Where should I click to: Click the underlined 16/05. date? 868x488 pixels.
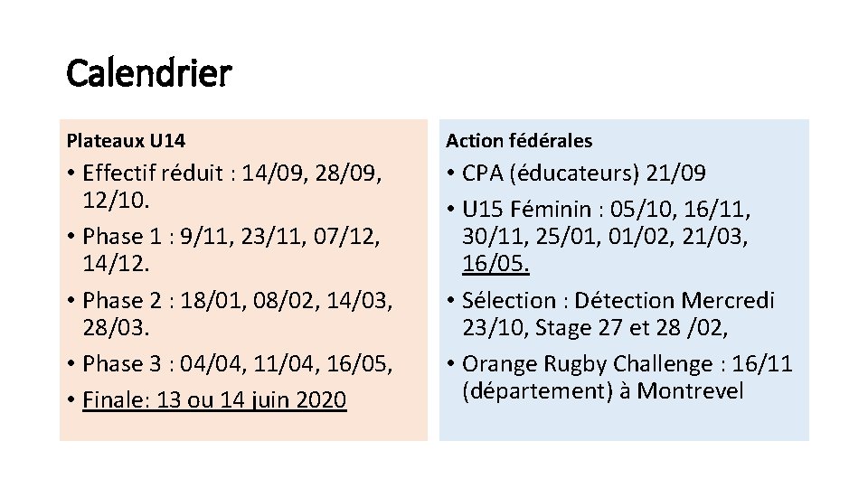[x=495, y=264]
